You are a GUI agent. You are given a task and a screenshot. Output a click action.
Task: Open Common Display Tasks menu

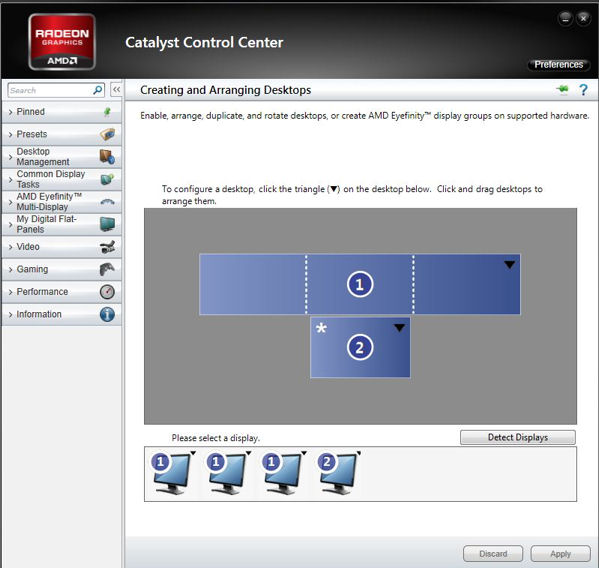tap(62, 179)
